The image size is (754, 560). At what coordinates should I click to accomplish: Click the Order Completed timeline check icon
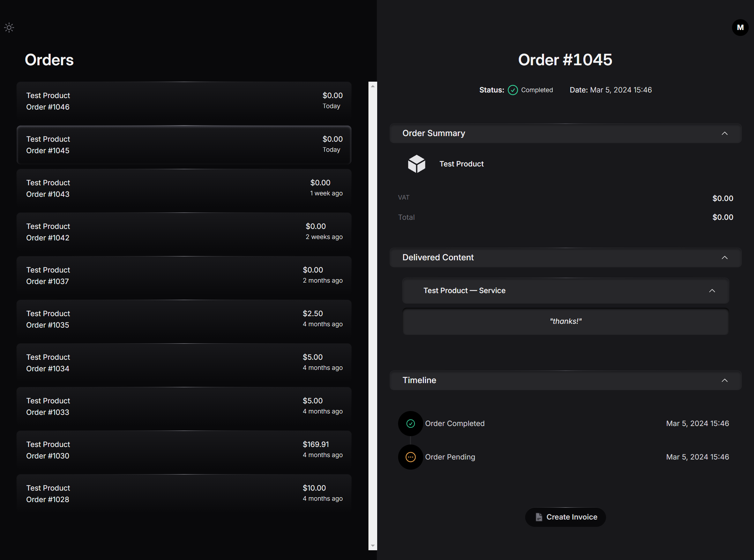(x=411, y=424)
